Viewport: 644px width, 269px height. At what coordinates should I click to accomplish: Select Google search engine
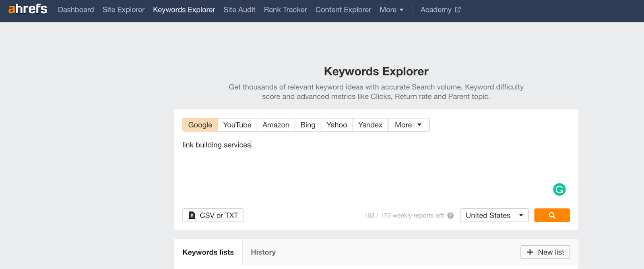(x=200, y=125)
